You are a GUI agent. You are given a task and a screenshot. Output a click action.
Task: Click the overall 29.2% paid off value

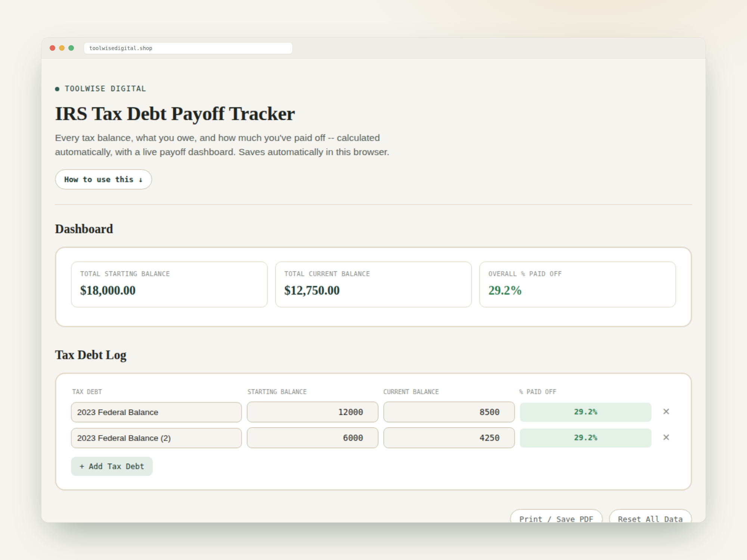tap(505, 290)
